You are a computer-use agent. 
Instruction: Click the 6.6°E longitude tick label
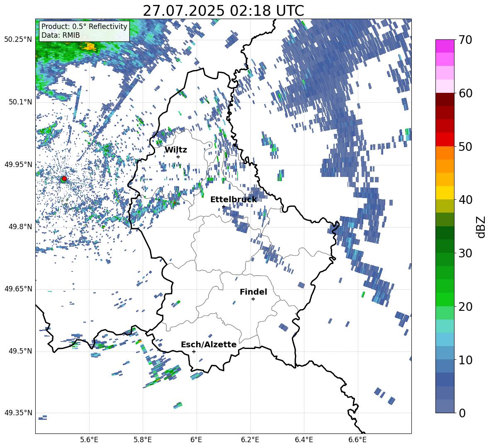pyautogui.click(x=357, y=440)
